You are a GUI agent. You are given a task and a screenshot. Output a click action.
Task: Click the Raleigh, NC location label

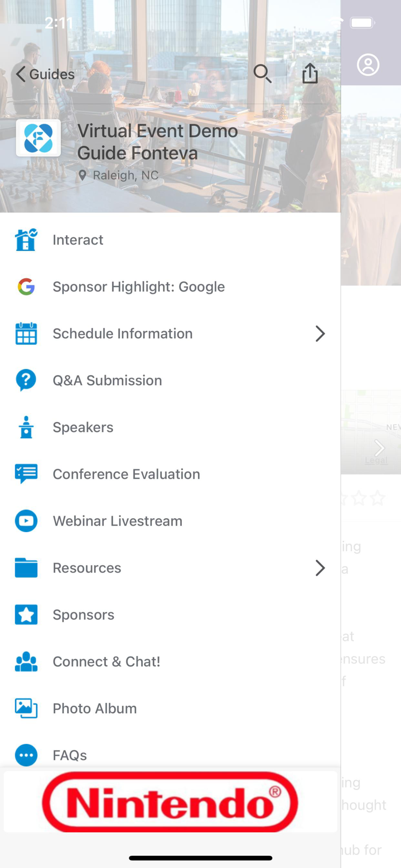pos(126,175)
